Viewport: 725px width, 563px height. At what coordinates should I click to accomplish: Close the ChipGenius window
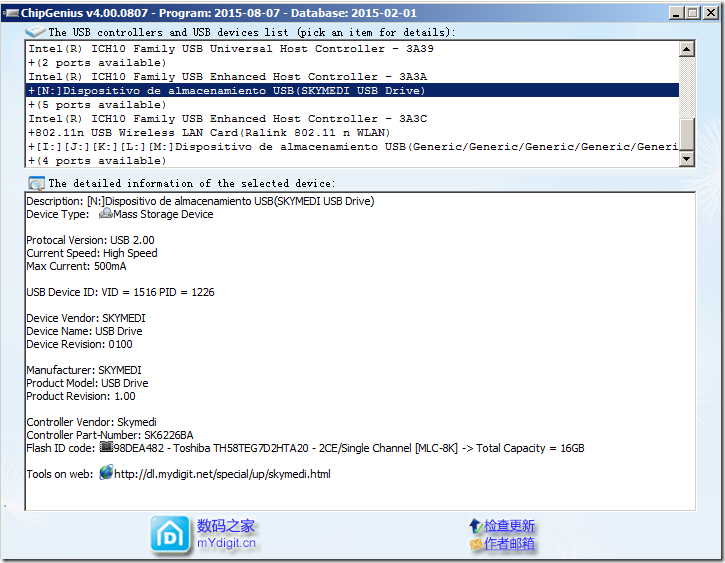click(710, 13)
